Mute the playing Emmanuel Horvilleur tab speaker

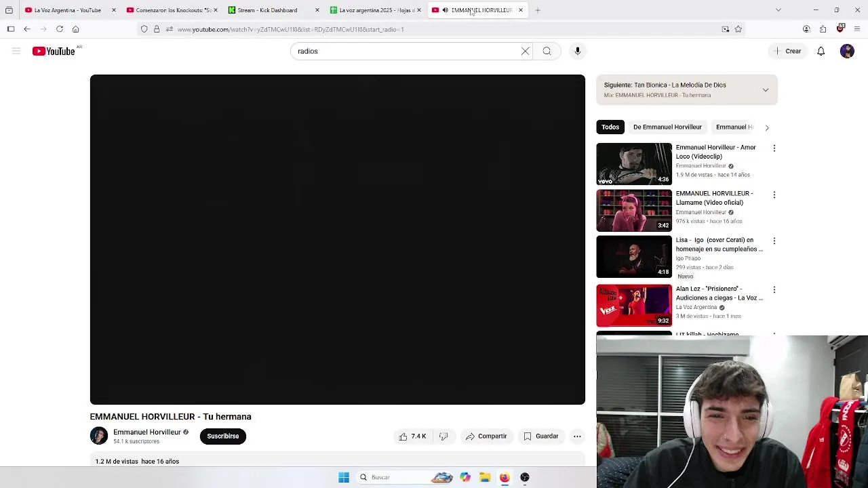pyautogui.click(x=445, y=10)
